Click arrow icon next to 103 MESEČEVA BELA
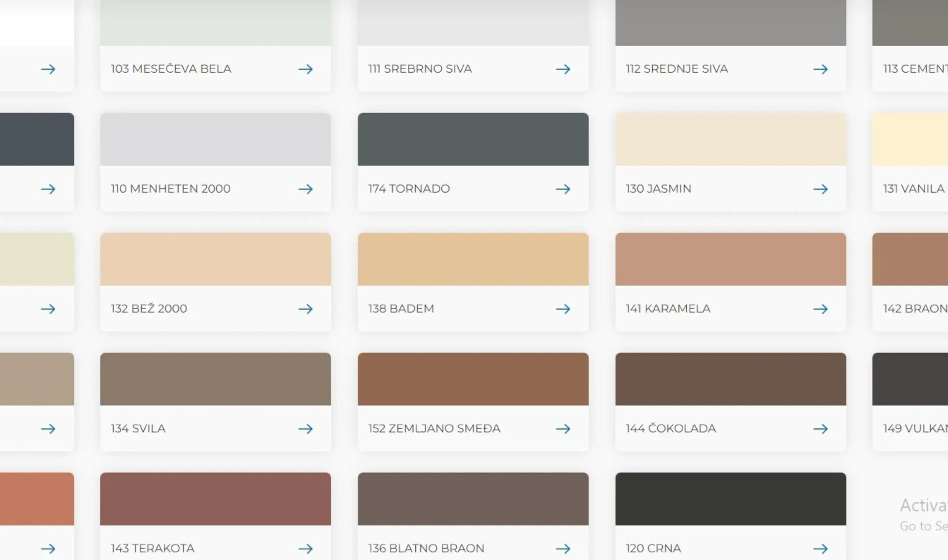Viewport: 948px width, 560px height. [x=306, y=69]
